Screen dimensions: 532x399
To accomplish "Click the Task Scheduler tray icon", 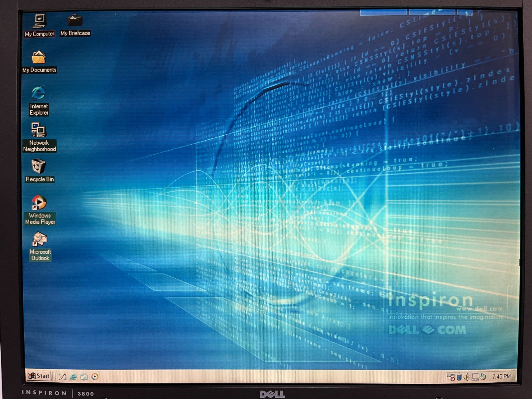I will 451,377.
